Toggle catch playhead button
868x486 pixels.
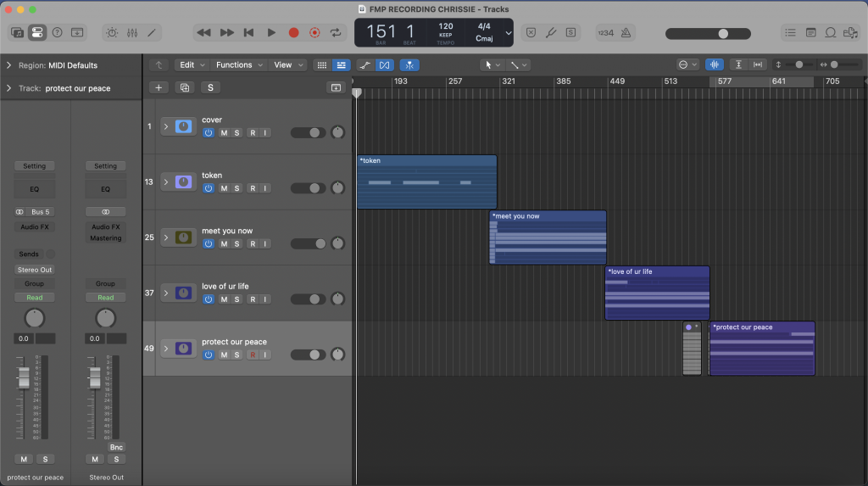point(409,65)
